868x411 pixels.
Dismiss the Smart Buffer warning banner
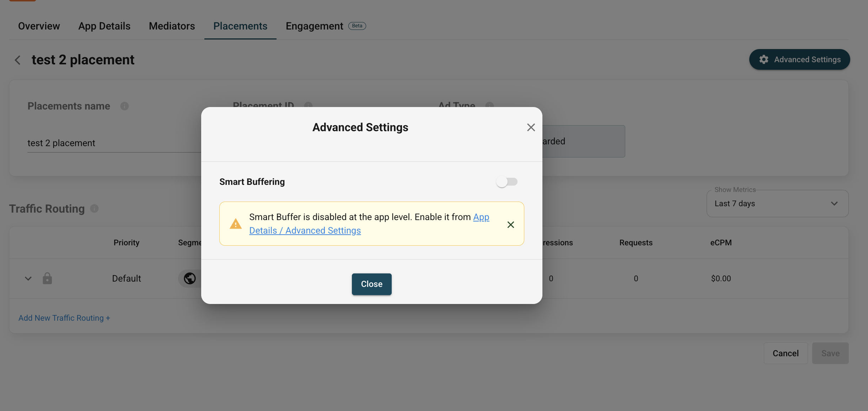coord(510,224)
